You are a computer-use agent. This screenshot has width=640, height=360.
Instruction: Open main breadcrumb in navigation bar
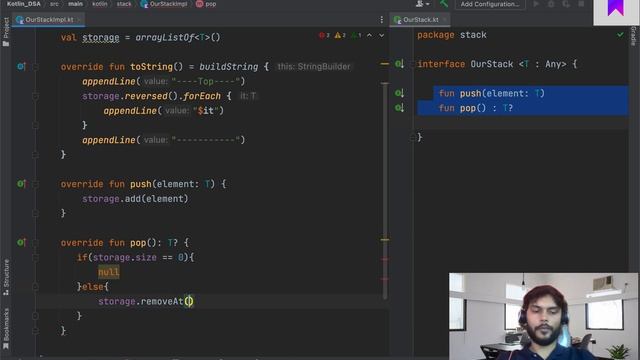pyautogui.click(x=76, y=4)
